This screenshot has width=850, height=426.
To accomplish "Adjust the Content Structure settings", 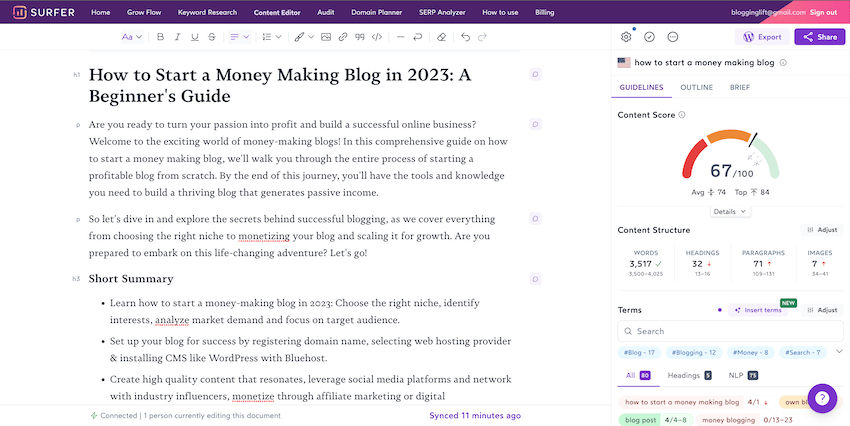I will click(x=822, y=230).
